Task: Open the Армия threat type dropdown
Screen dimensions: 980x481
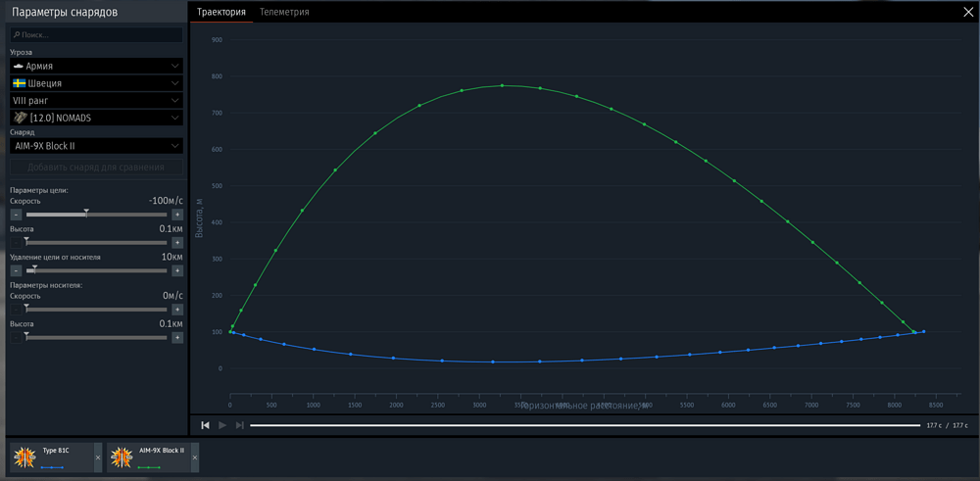Action: (96, 66)
